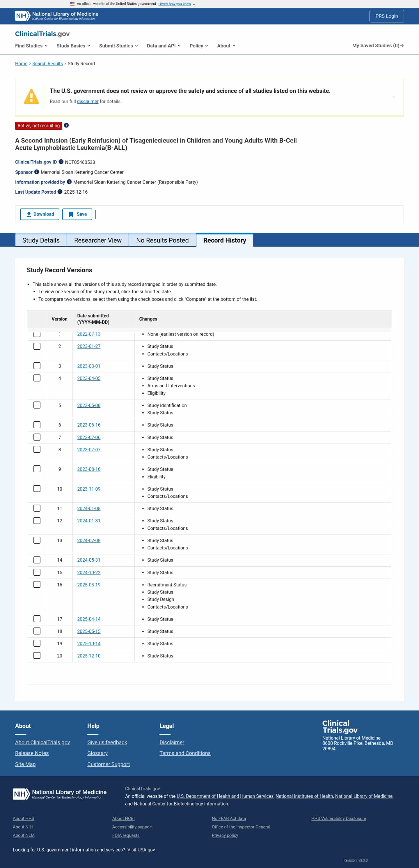Image resolution: width=419 pixels, height=868 pixels.
Task: Open the Privacy policy link
Action: pos(225,835)
